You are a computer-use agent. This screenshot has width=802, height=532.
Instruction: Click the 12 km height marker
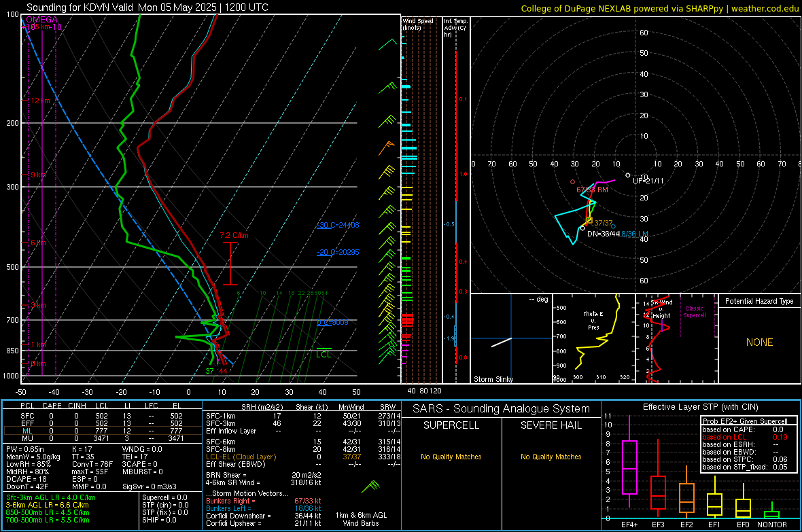click(40, 101)
